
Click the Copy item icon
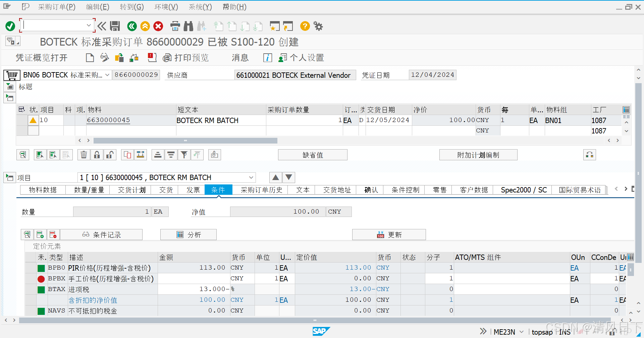click(x=127, y=155)
